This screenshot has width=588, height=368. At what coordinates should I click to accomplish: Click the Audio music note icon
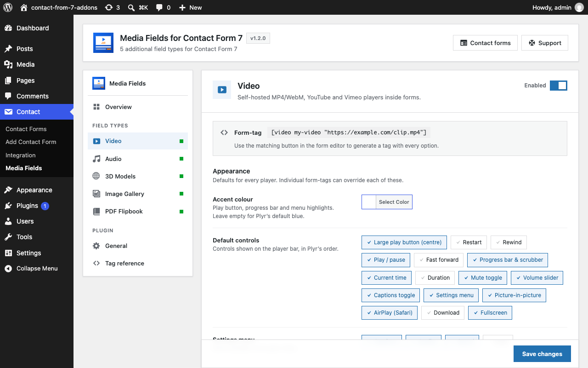click(x=96, y=159)
